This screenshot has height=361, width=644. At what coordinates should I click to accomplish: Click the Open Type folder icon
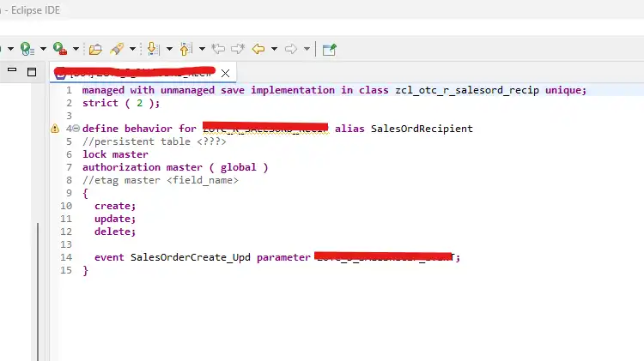click(x=95, y=49)
